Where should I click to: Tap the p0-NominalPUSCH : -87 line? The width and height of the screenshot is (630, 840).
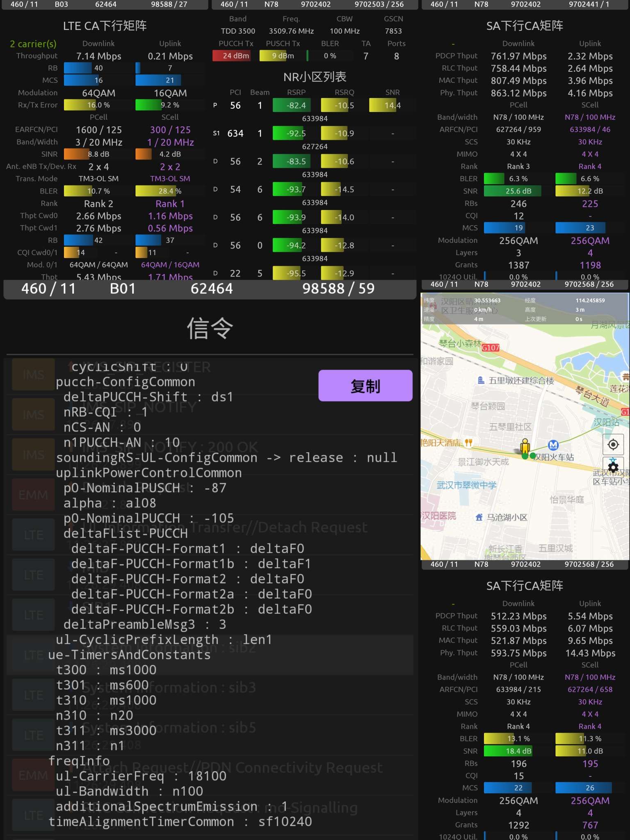coord(145,488)
